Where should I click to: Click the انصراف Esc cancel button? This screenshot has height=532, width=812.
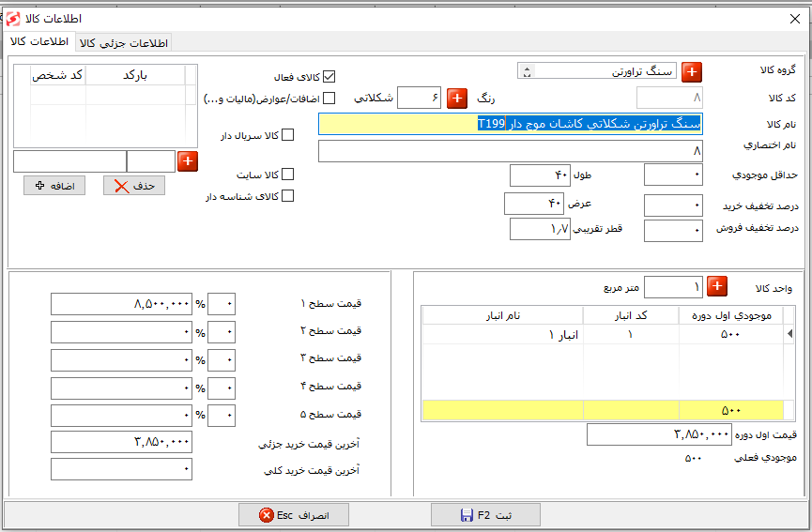(294, 515)
